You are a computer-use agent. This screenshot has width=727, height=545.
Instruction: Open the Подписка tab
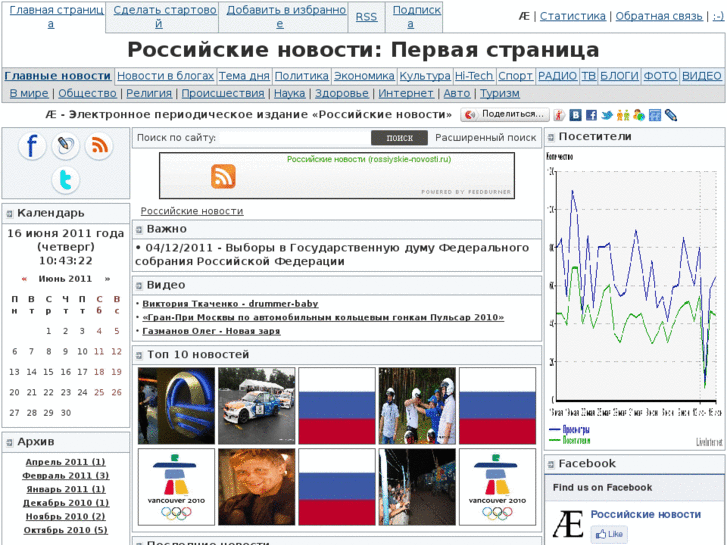coord(414,17)
